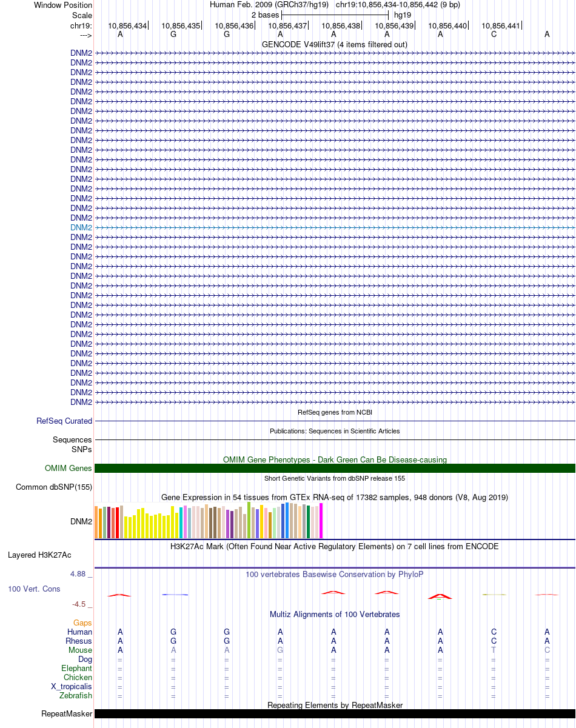Click the 4.88 conservation scale maximum

click(79, 573)
